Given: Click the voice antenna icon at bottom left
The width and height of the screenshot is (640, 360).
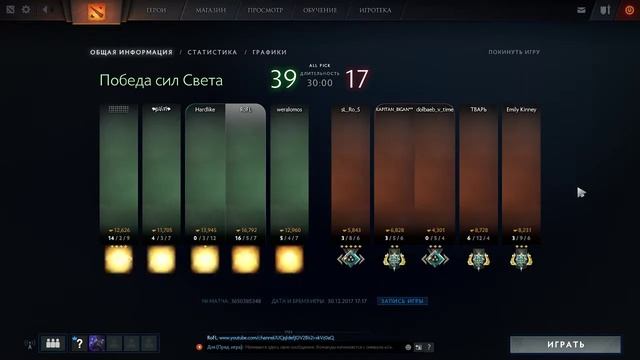Looking at the screenshot, I should (29, 344).
